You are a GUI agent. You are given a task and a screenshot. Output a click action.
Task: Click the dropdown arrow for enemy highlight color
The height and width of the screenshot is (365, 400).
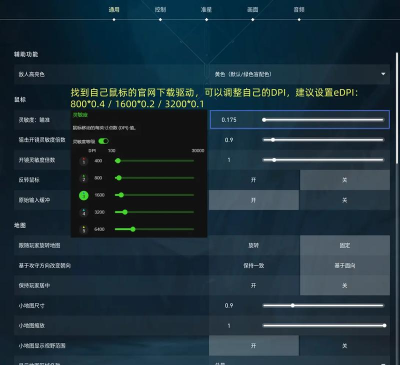click(x=383, y=74)
